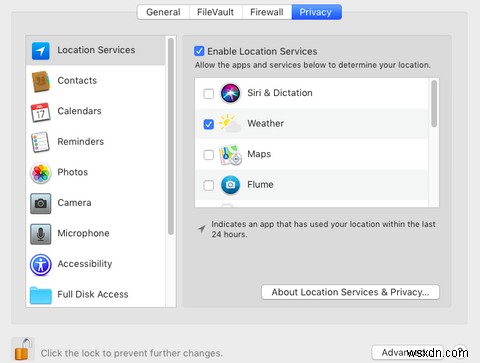Viewport: 480px width, 363px height.
Task: Click the Flume app icon
Action: pos(230,185)
